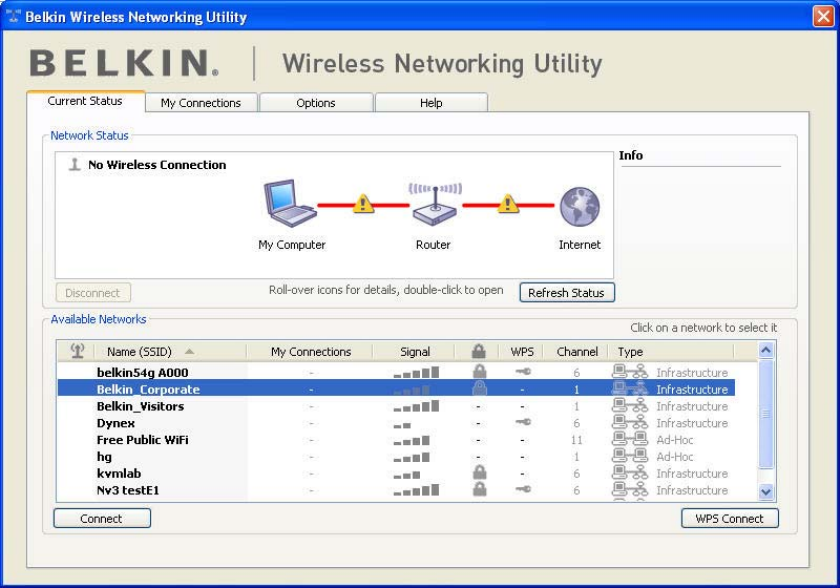
Task: Select the belkin54g A000 network
Action: click(396, 372)
